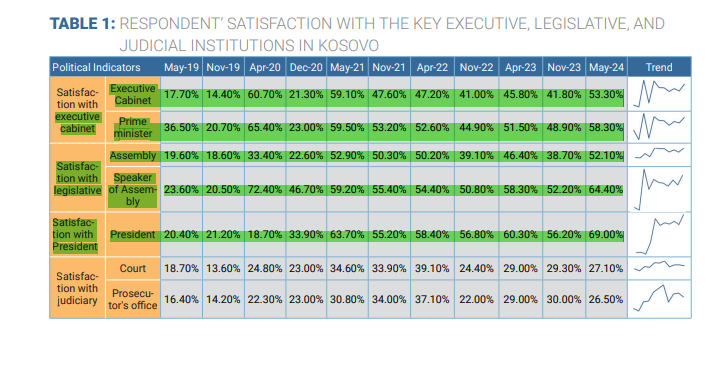Click the Court trend sparkline

(659, 266)
